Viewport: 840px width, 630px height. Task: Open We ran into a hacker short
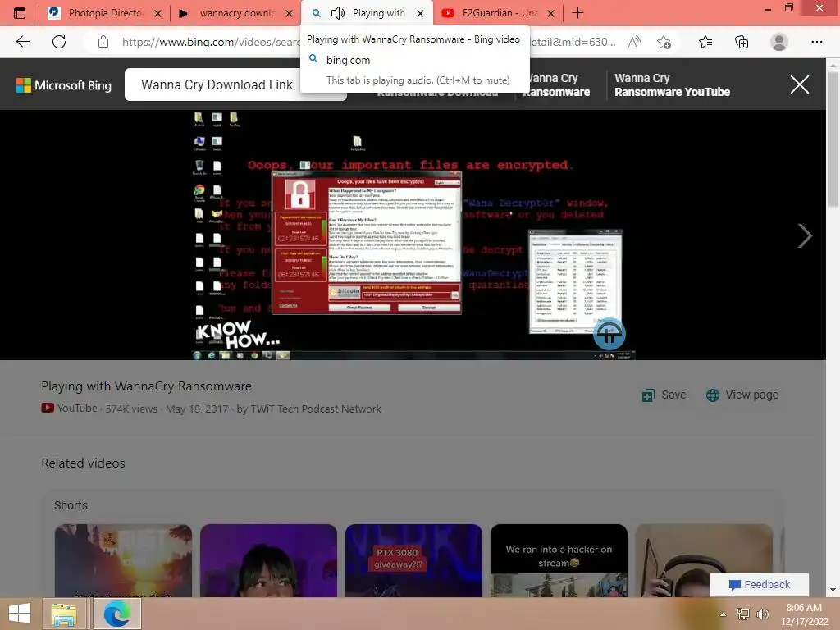pyautogui.click(x=559, y=560)
